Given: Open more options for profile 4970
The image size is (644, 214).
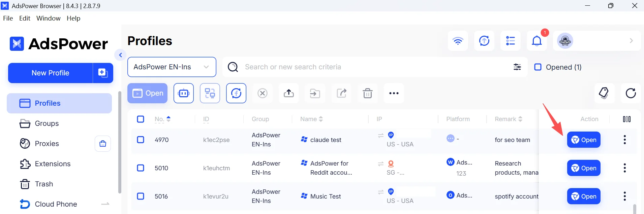Looking at the screenshot, I should pos(625,140).
